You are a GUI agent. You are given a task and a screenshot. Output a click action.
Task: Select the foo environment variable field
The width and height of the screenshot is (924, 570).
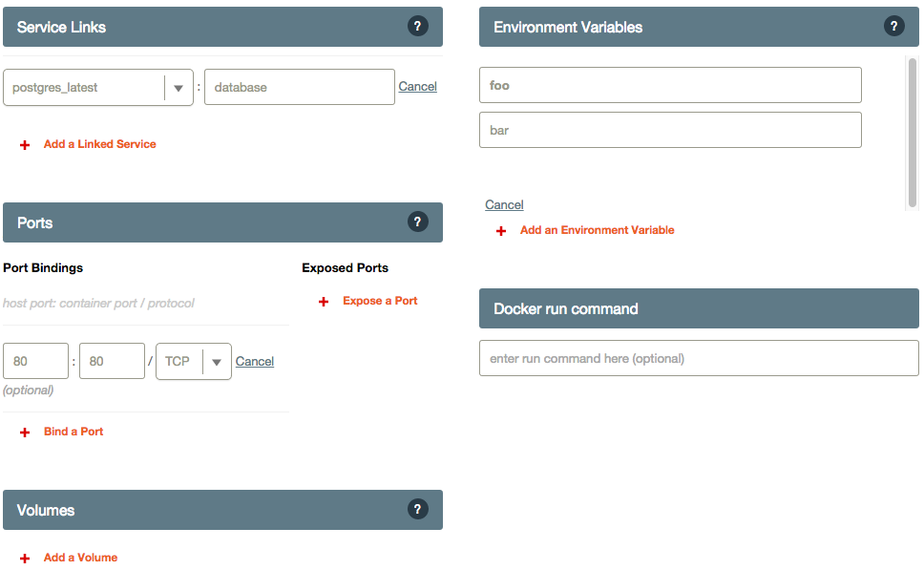(669, 85)
